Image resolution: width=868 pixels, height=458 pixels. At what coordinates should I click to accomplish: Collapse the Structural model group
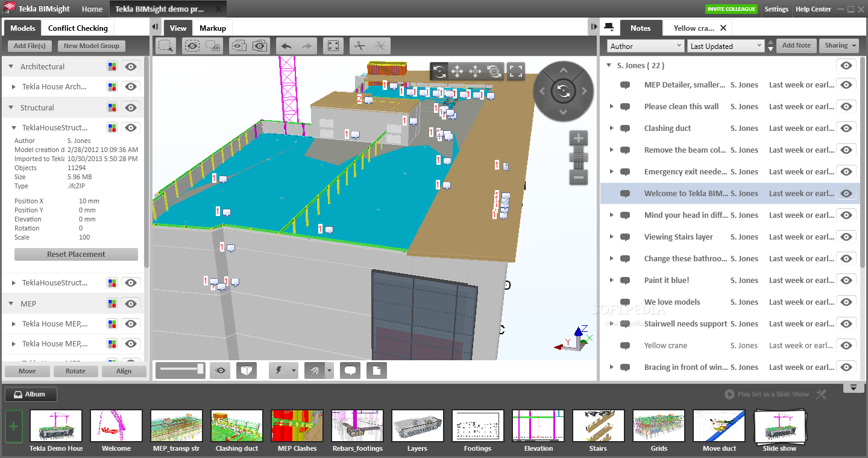pyautogui.click(x=11, y=107)
